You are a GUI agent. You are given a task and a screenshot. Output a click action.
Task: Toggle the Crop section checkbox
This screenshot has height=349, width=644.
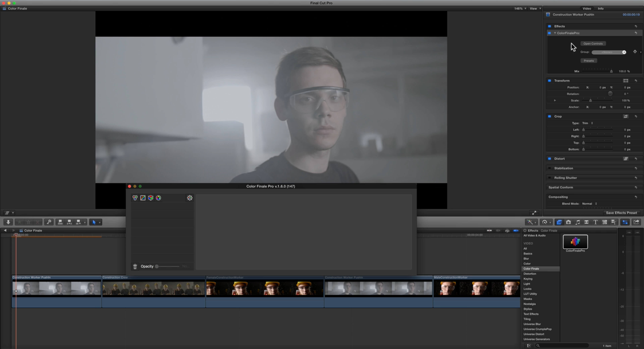pos(550,116)
